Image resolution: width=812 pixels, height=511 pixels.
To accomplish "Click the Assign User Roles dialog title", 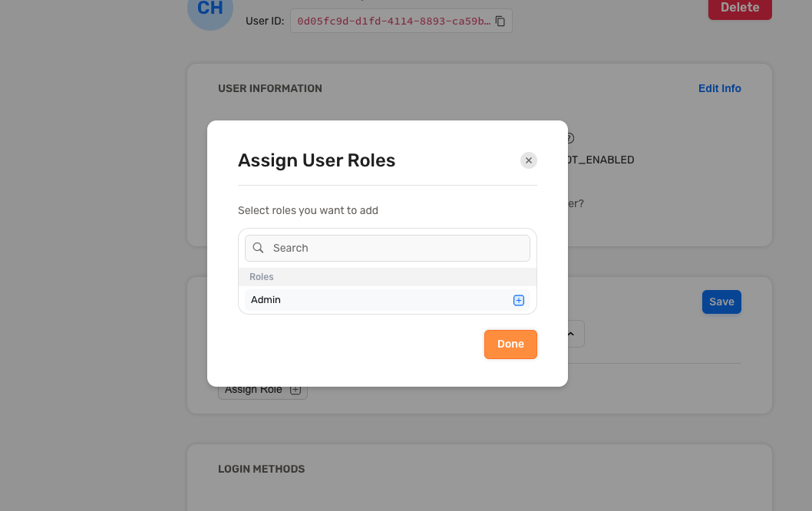I will (316, 160).
